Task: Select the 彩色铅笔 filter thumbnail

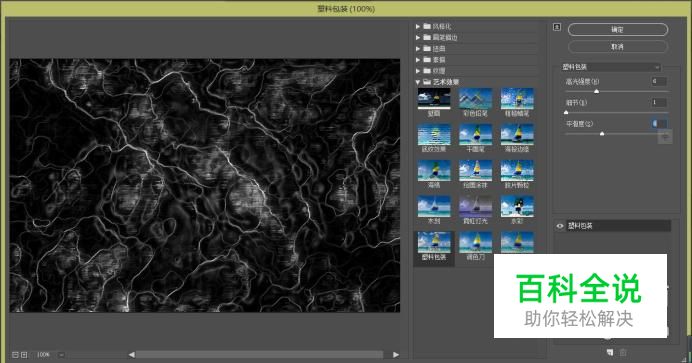Action: pos(475,102)
